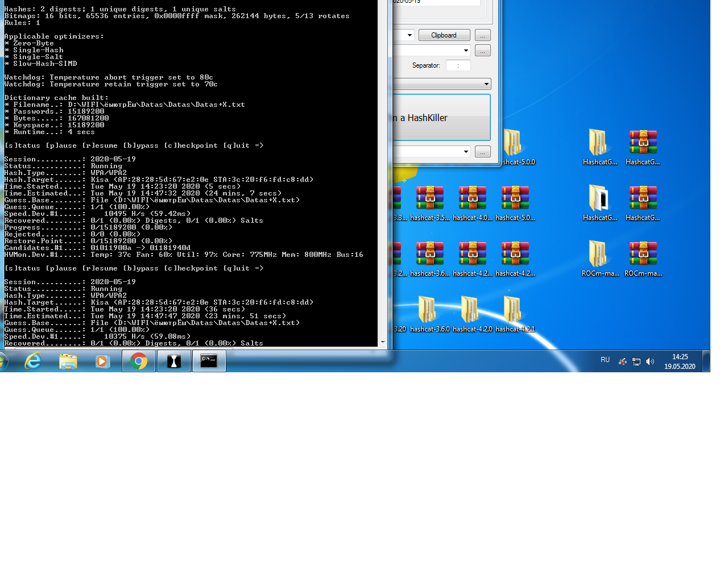Launch Internet Explorer from the taskbar
Screen dimensions: 728x582
pos(34,361)
